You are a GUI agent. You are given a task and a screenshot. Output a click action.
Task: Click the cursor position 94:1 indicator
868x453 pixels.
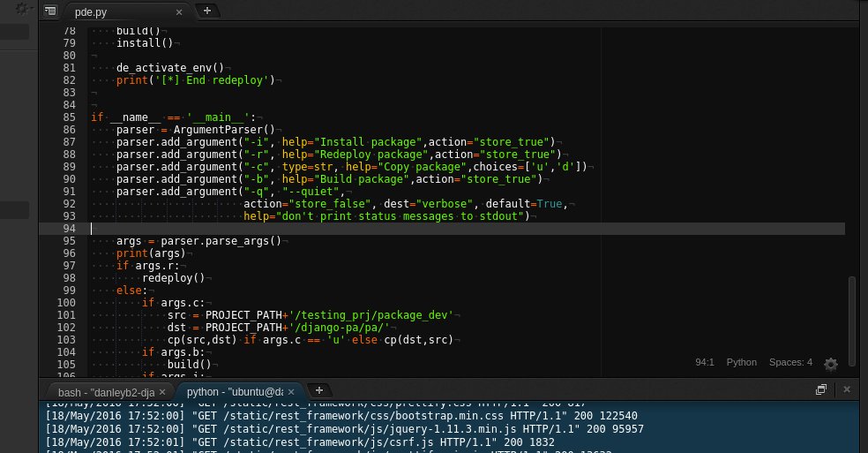tap(704, 362)
